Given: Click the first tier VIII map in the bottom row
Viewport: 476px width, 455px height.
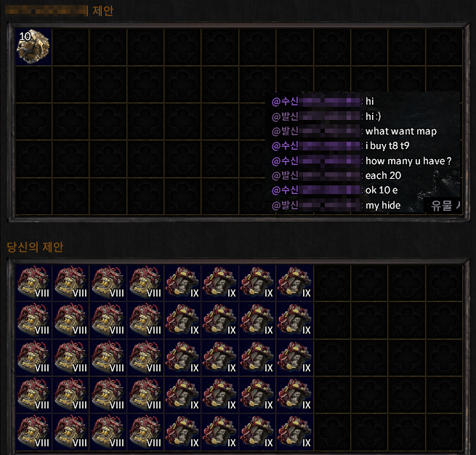Looking at the screenshot, I should click(x=33, y=432).
